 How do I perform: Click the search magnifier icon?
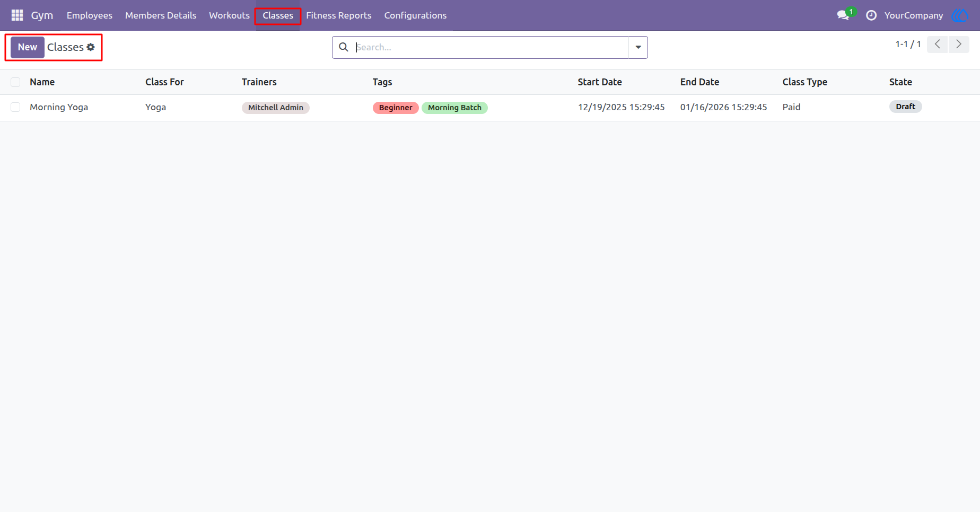point(344,47)
